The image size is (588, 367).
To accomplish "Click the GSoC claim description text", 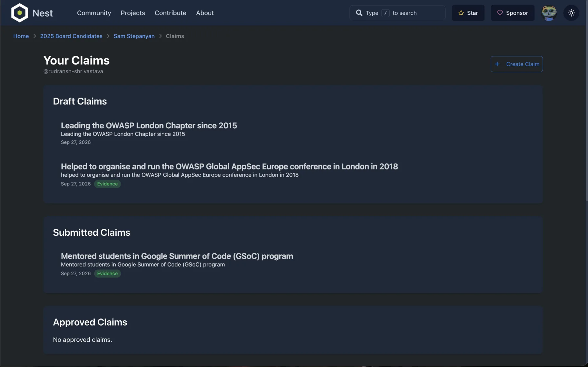I will point(143,264).
